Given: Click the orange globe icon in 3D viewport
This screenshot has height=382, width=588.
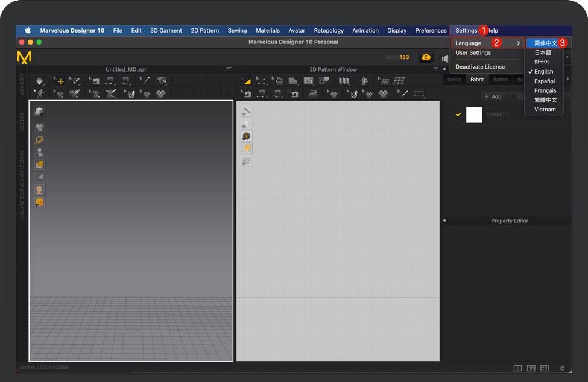Looking at the screenshot, I should click(39, 202).
